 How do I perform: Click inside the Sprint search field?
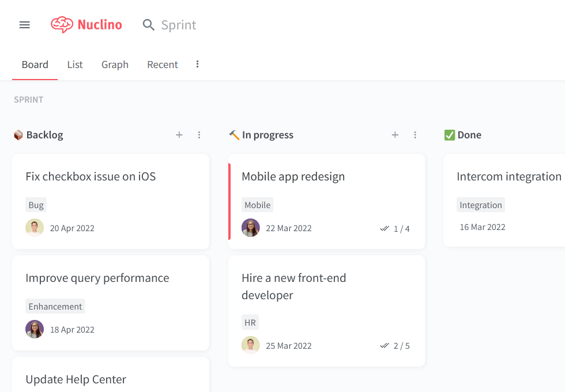coord(179,25)
